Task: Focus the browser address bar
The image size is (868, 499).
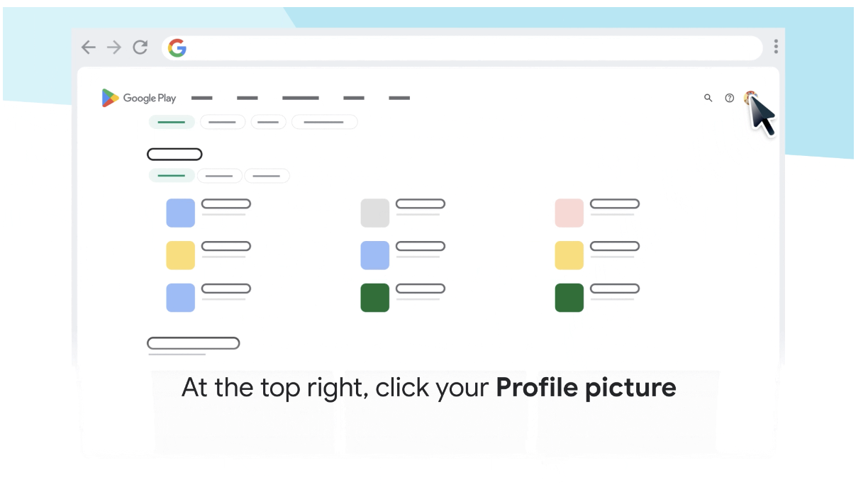Action: click(x=462, y=48)
